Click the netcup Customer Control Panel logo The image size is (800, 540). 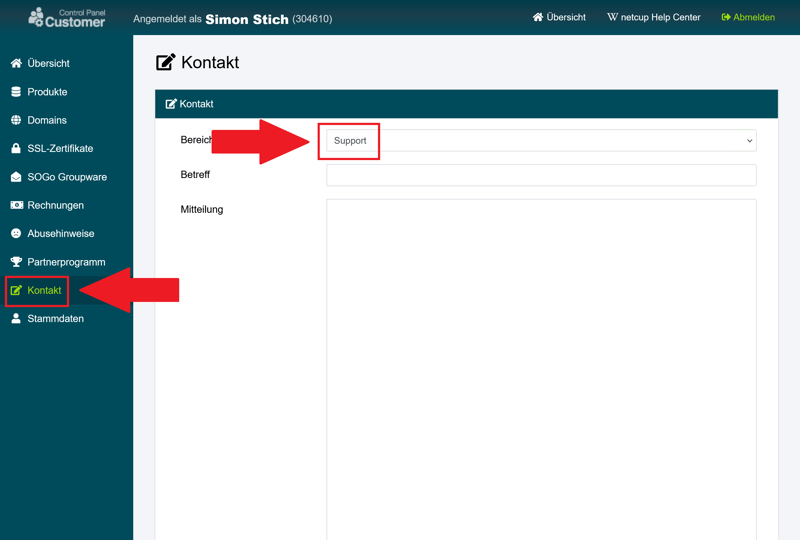pyautogui.click(x=66, y=17)
